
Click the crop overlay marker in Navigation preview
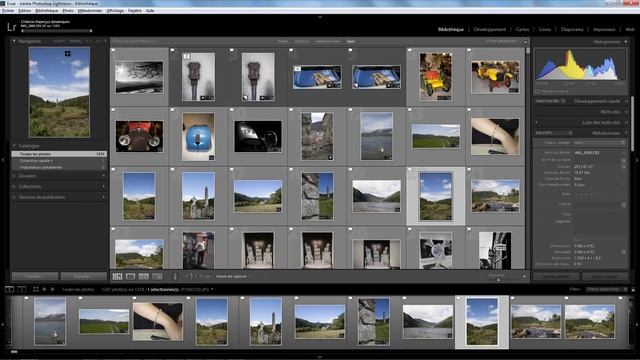[x=67, y=53]
